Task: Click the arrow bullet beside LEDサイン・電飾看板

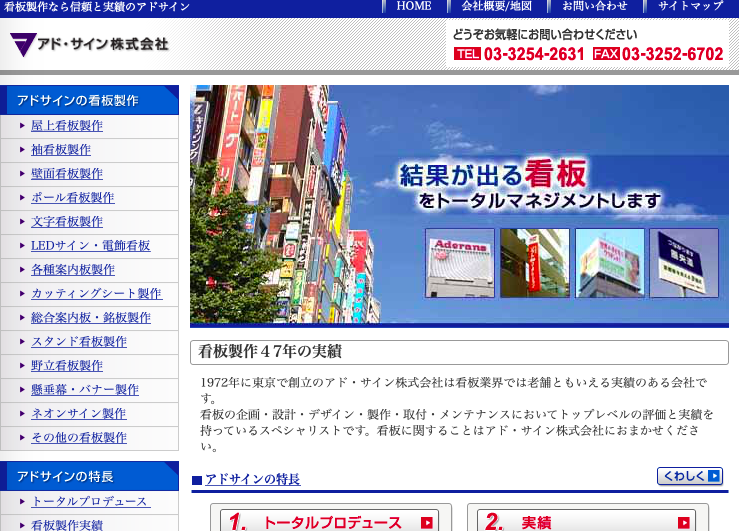Action: click(x=22, y=246)
